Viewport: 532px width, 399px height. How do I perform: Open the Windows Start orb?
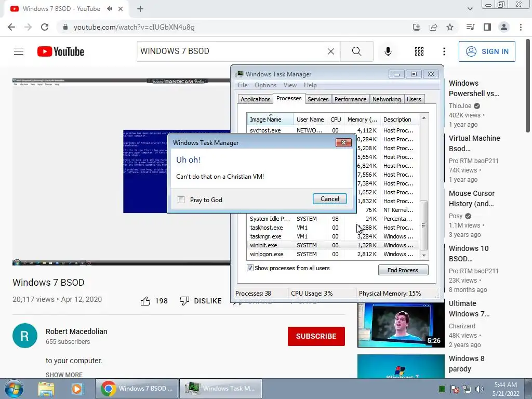(x=14, y=389)
